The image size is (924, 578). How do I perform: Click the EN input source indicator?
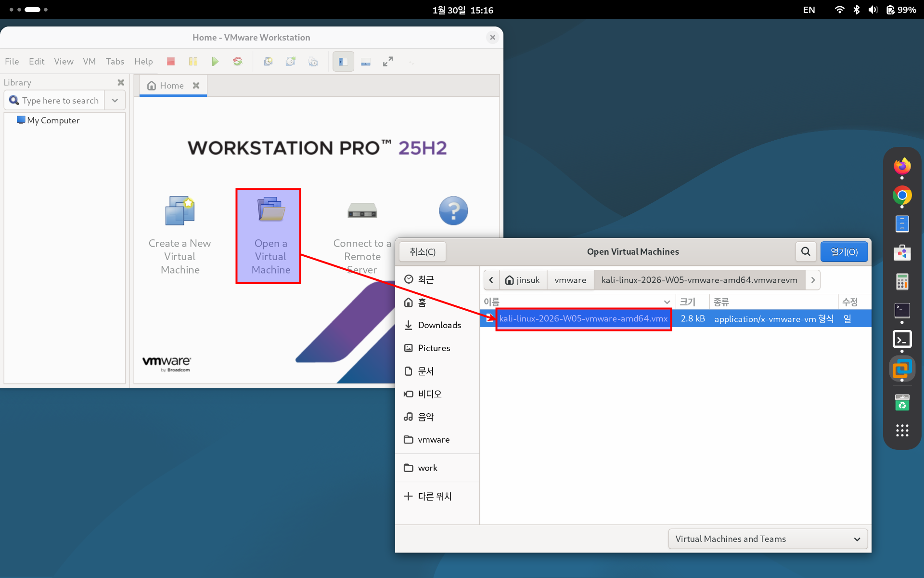809,10
